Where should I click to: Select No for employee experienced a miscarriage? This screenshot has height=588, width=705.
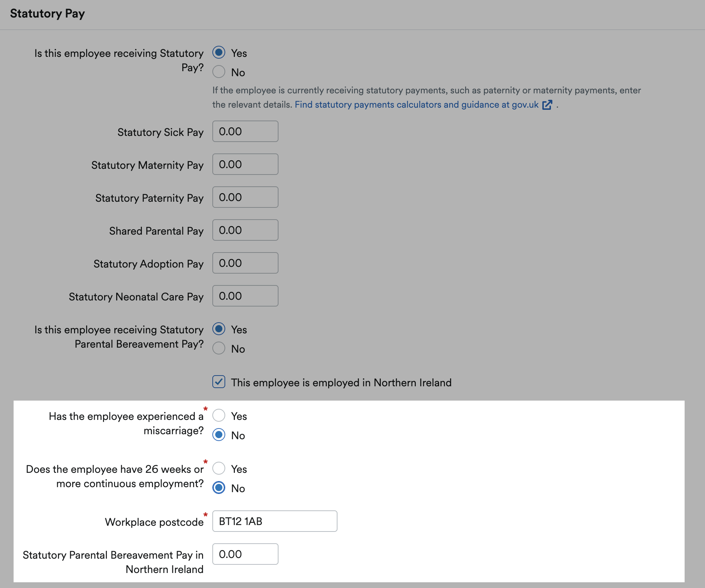[219, 435]
